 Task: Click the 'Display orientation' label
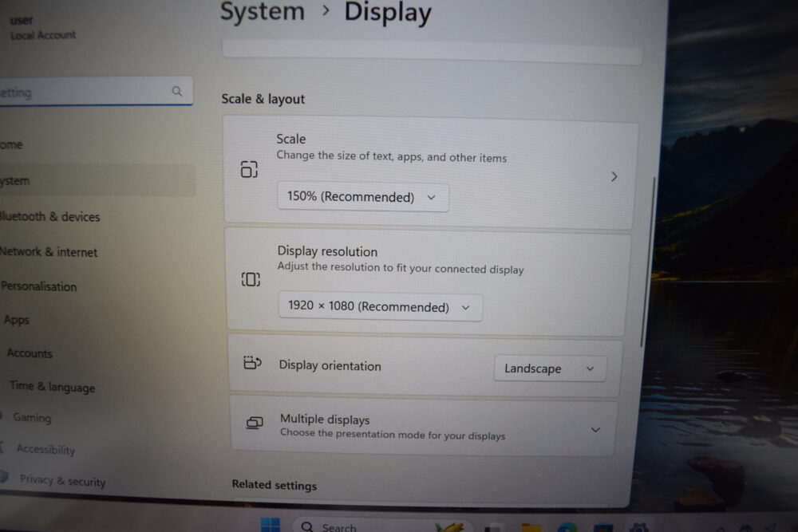330,365
